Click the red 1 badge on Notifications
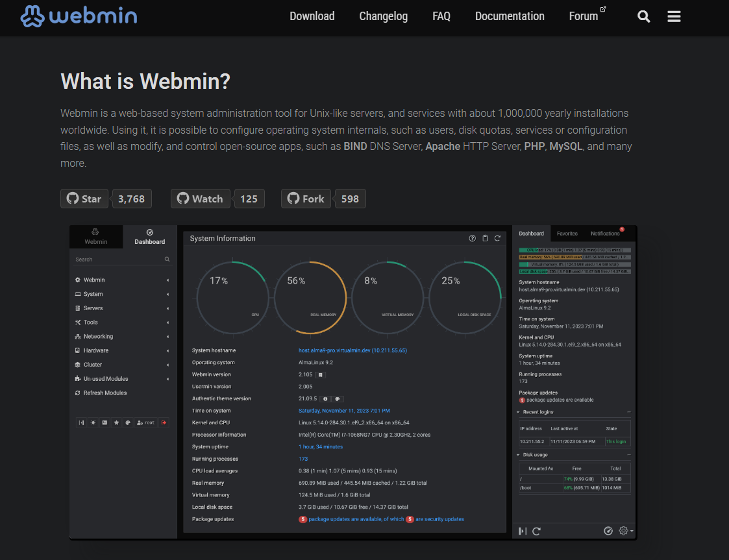729x560 pixels. (622, 229)
